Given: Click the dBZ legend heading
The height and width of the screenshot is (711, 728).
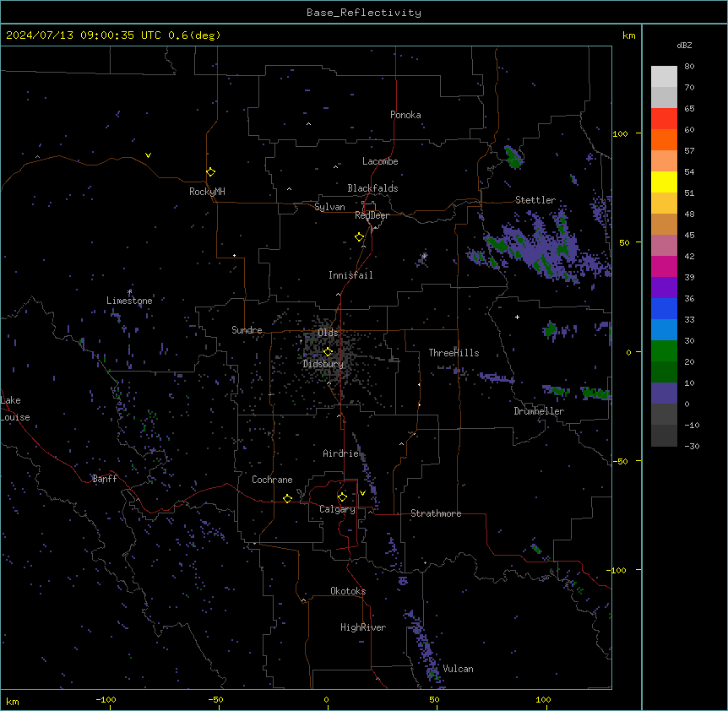Looking at the screenshot, I should click(684, 45).
